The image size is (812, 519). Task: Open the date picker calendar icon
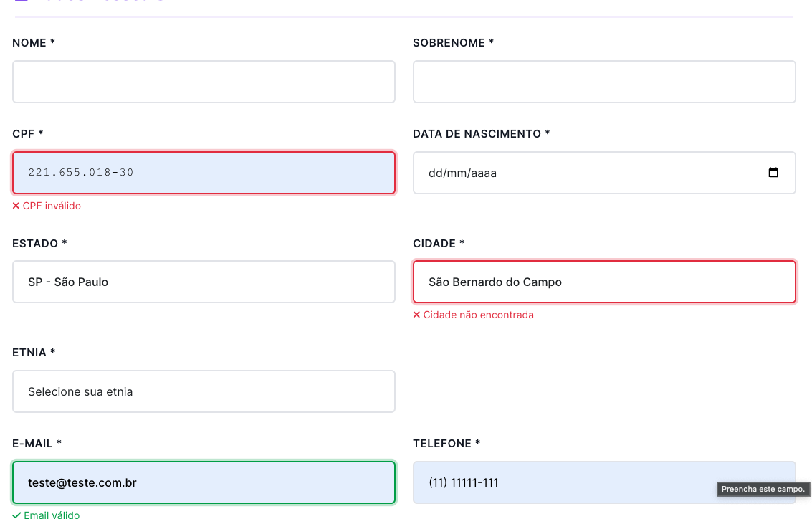773,173
